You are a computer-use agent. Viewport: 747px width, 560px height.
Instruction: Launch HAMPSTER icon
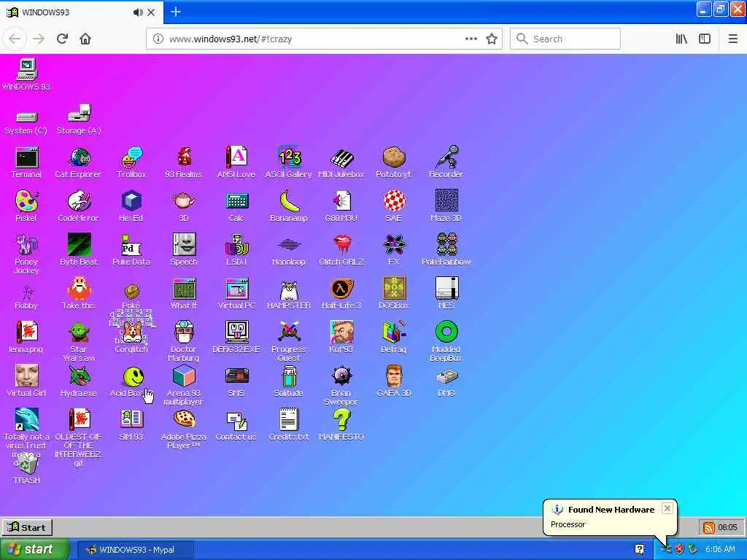pos(289,289)
